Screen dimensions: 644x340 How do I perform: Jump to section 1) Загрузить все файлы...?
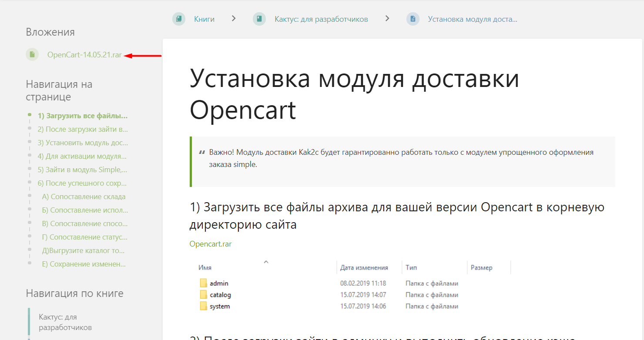coord(83,116)
